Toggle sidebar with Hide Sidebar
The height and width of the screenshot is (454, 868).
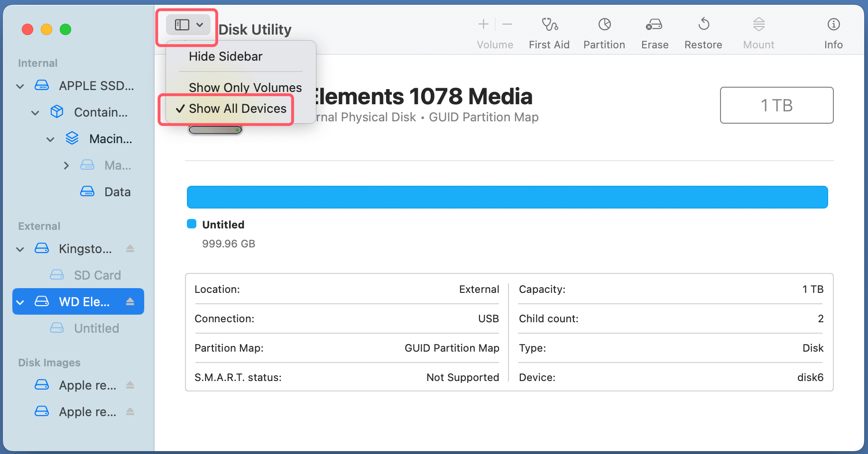[x=225, y=57]
